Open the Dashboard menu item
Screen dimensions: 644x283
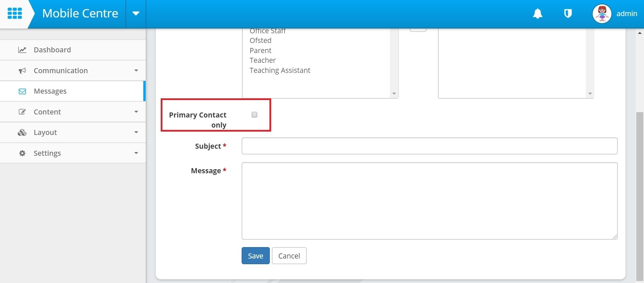pyautogui.click(x=73, y=50)
